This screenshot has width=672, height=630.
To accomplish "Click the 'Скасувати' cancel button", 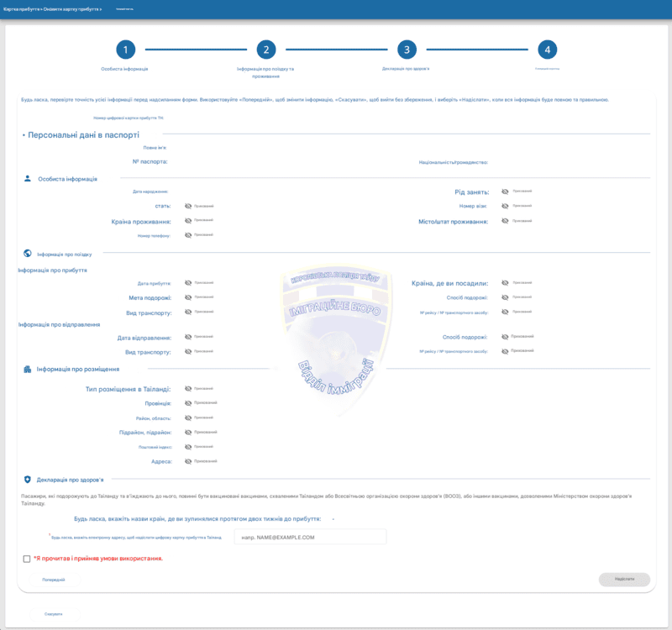I will pyautogui.click(x=54, y=614).
